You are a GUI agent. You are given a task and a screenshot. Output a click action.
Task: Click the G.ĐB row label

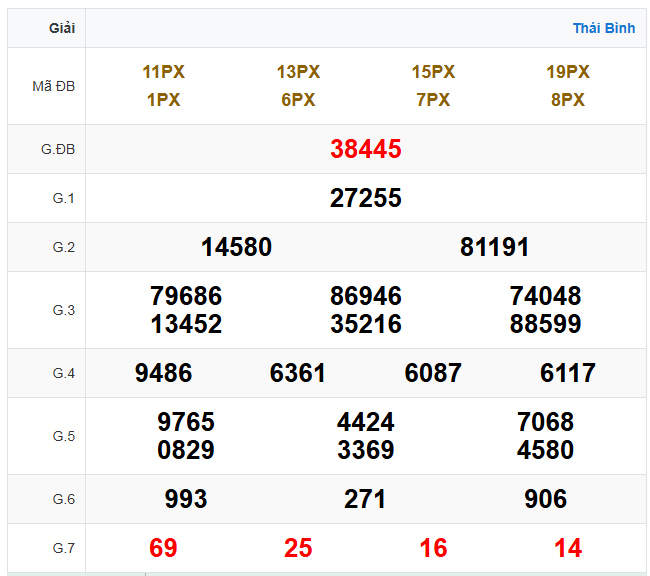[x=58, y=149]
